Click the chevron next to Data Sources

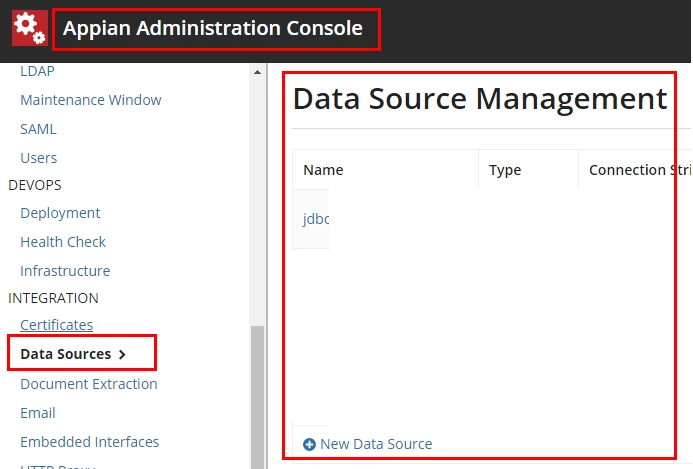coord(122,355)
